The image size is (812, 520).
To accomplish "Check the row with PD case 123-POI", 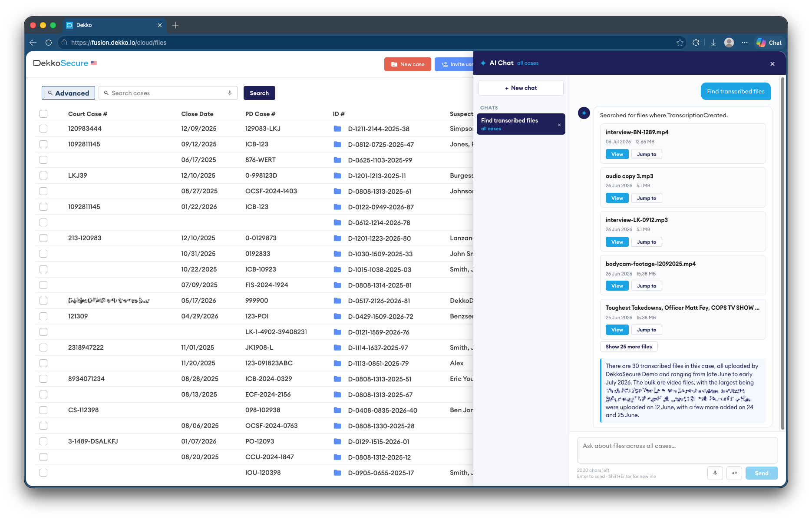I will 43,316.
